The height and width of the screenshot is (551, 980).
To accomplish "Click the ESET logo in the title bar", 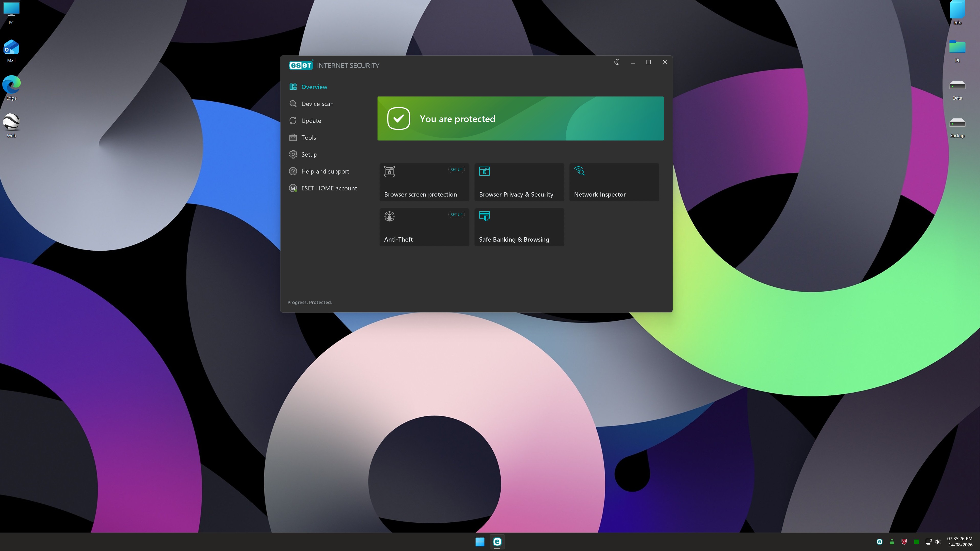I will tap(300, 65).
